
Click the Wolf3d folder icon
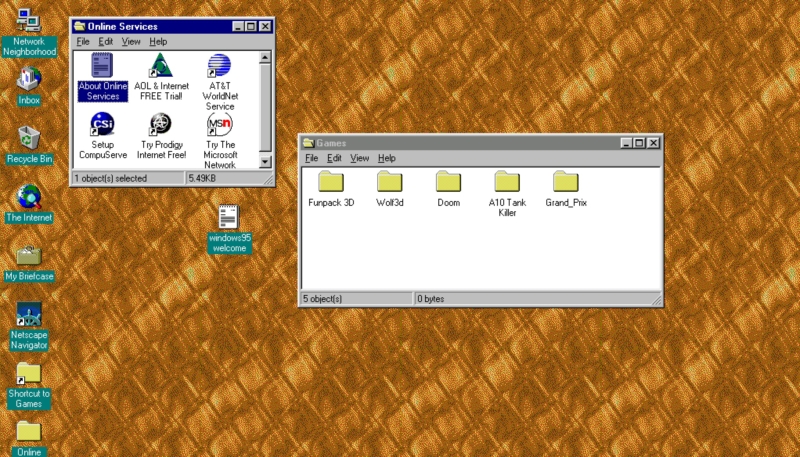389,182
